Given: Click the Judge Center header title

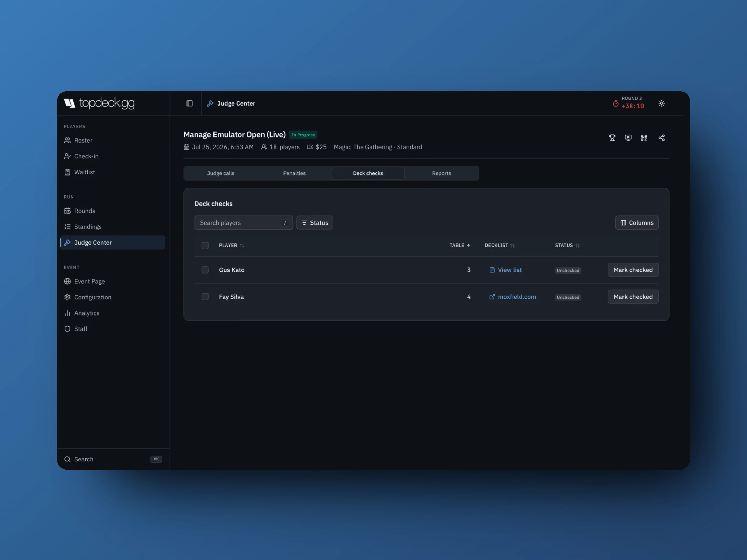Looking at the screenshot, I should click(236, 103).
